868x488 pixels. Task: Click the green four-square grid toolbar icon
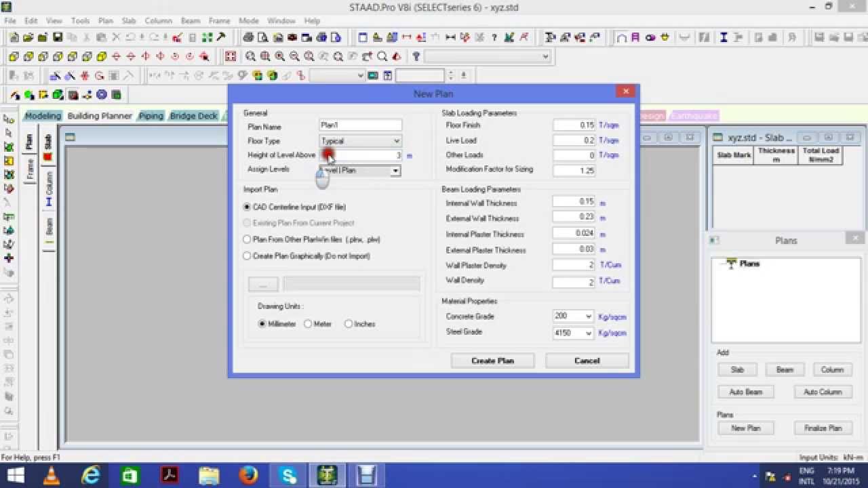[x=207, y=37]
